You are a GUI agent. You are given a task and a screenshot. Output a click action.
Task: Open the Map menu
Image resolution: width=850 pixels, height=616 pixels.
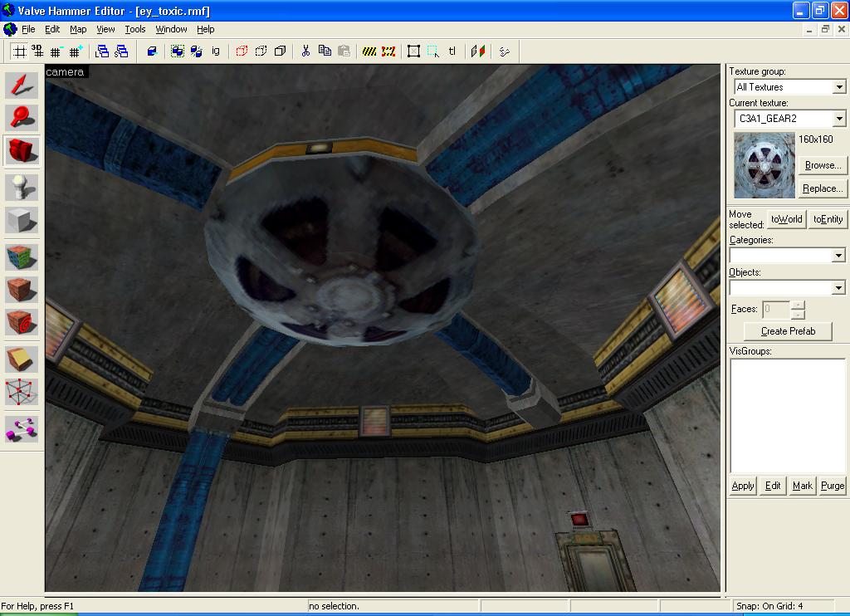(78, 29)
